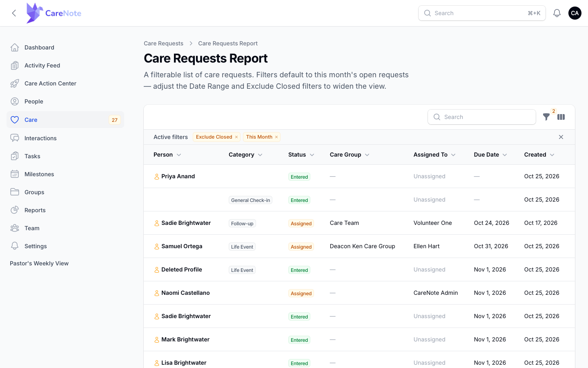Screen dimensions: 588x368
Task: Open the filter funnel icon
Action: click(546, 117)
